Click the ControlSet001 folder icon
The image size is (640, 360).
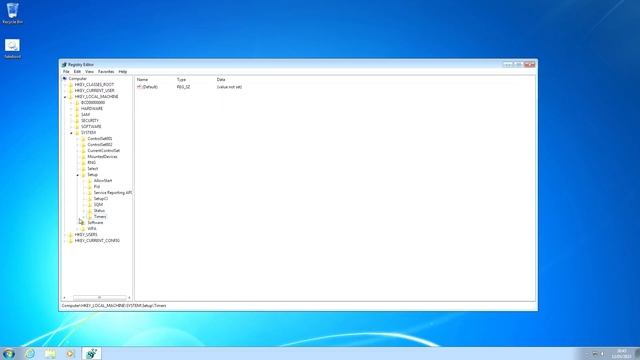pos(84,139)
